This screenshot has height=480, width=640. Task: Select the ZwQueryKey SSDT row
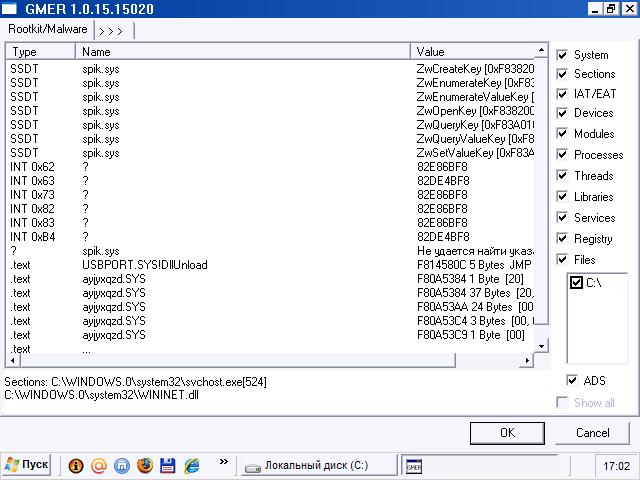270,125
